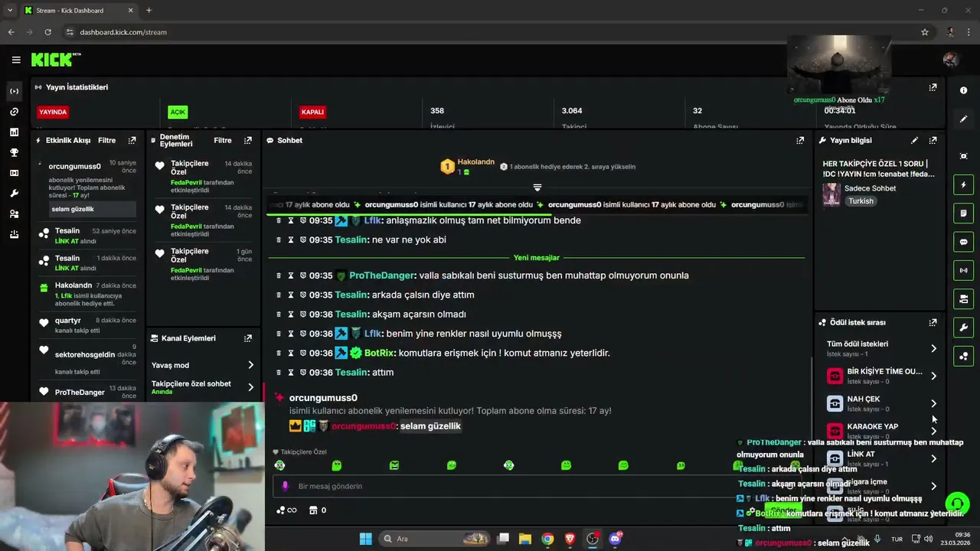Expand BİR KİŞİYE TİME OU... reward row
Screen dimensions: 980x551
[881, 376]
